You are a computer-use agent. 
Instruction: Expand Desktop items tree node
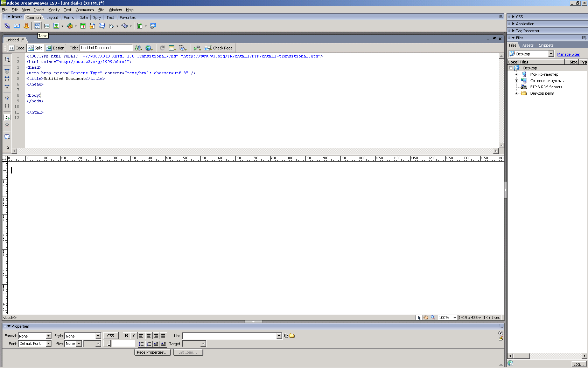click(516, 93)
